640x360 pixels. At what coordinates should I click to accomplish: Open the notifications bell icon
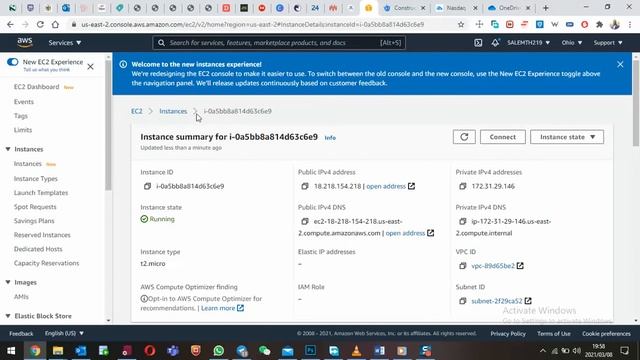point(495,43)
